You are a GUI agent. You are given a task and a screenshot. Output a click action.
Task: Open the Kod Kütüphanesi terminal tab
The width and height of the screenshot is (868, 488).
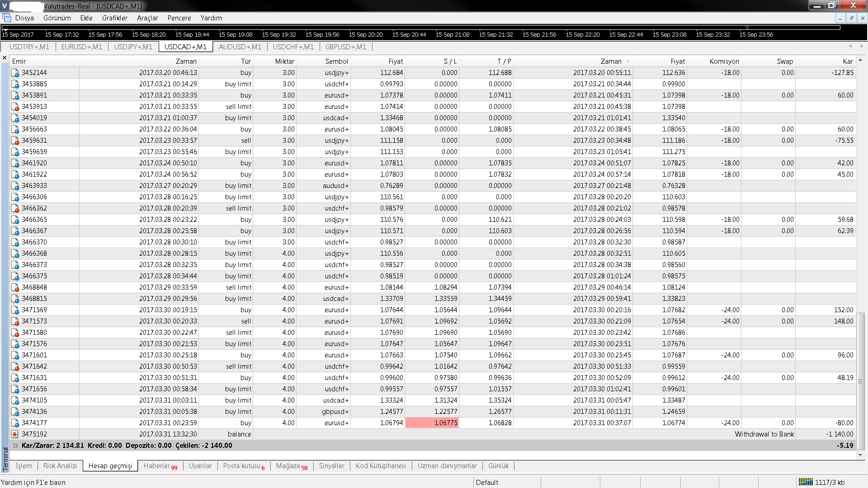[381, 466]
